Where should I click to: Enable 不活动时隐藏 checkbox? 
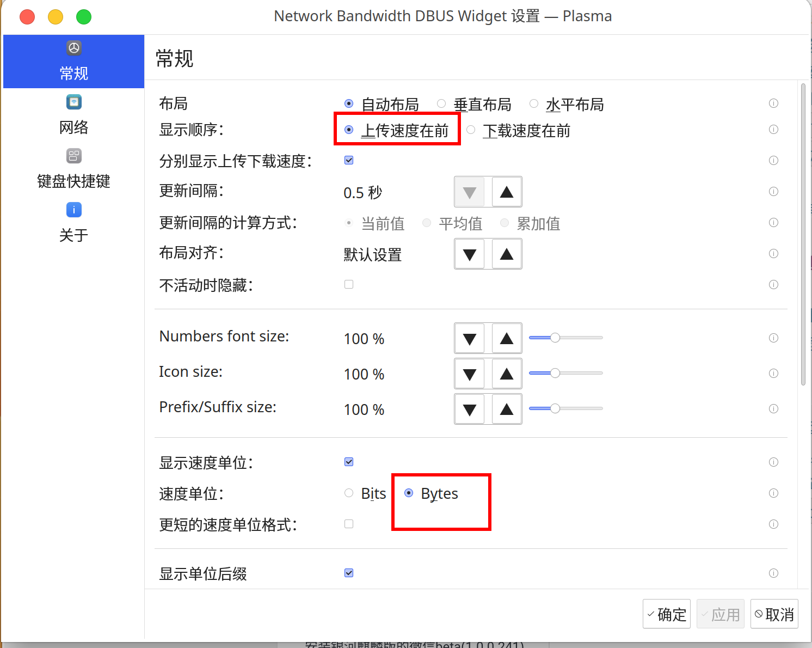pos(349,284)
